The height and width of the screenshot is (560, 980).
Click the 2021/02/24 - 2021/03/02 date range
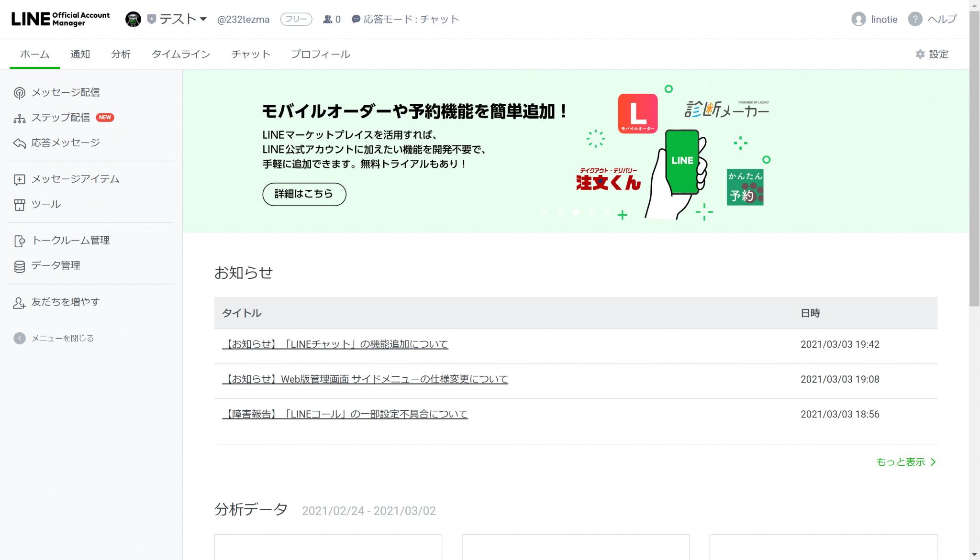click(x=368, y=511)
